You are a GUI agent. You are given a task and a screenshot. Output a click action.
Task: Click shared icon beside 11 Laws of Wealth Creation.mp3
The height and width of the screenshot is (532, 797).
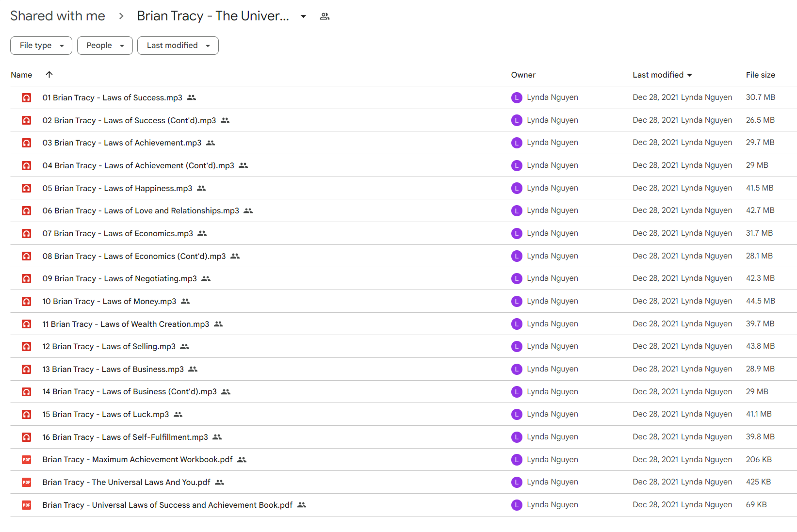pyautogui.click(x=218, y=324)
